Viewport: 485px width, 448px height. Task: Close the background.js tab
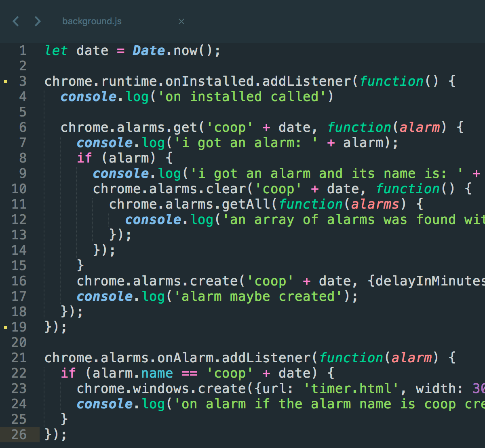(x=181, y=21)
